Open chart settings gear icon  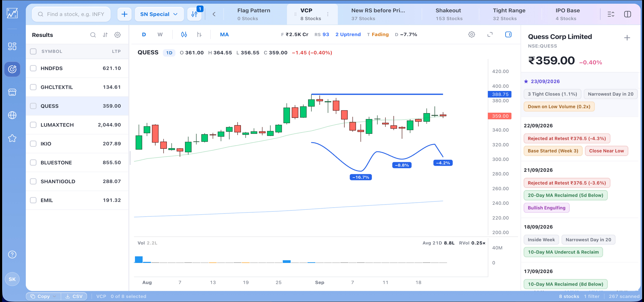tap(472, 34)
